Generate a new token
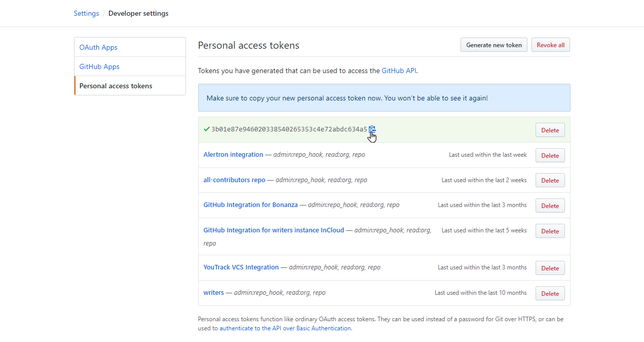The image size is (644, 342). click(494, 44)
